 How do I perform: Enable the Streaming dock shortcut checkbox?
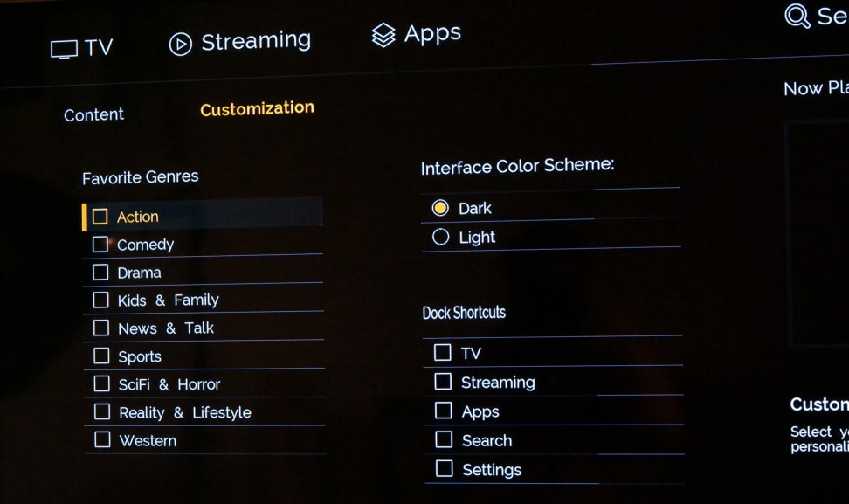pos(443,382)
